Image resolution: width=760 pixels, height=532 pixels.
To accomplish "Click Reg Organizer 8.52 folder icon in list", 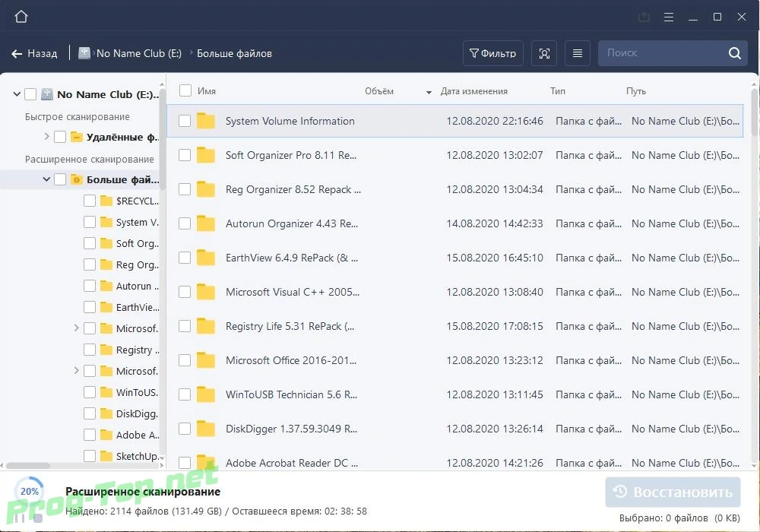I will [206, 189].
